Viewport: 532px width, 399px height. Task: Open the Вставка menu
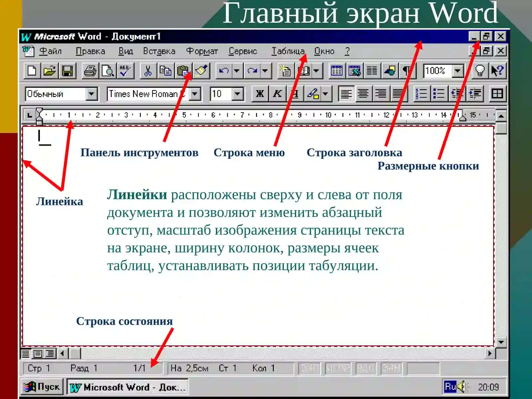(x=159, y=51)
